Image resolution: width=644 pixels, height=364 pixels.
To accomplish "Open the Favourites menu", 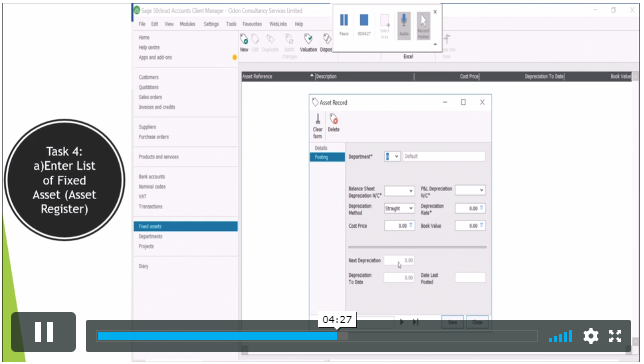I will [252, 24].
